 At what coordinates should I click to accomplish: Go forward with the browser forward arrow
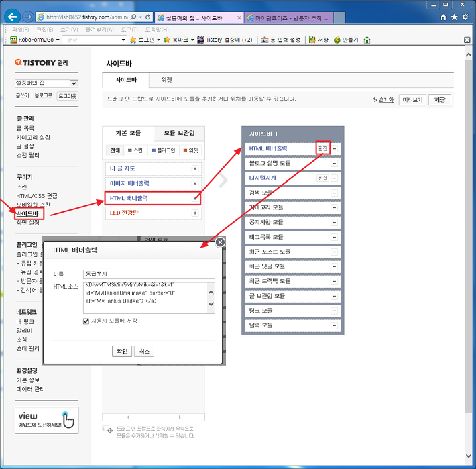pos(28,17)
